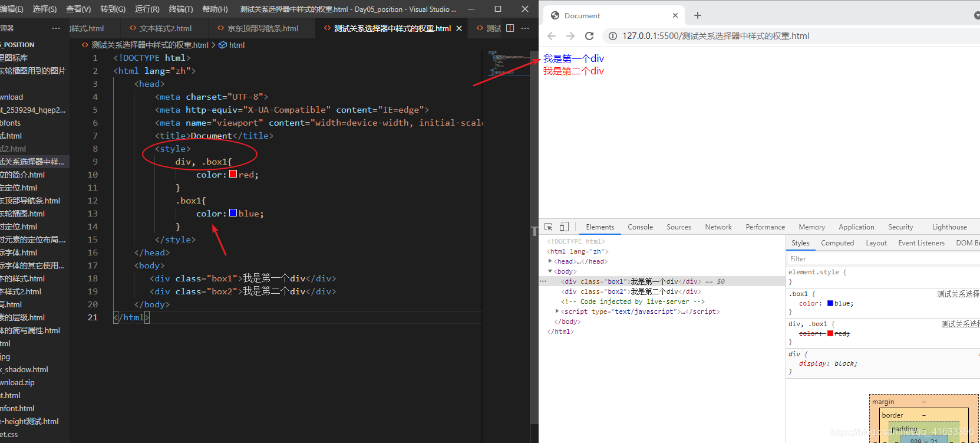Click the browser forward arrow

570,36
